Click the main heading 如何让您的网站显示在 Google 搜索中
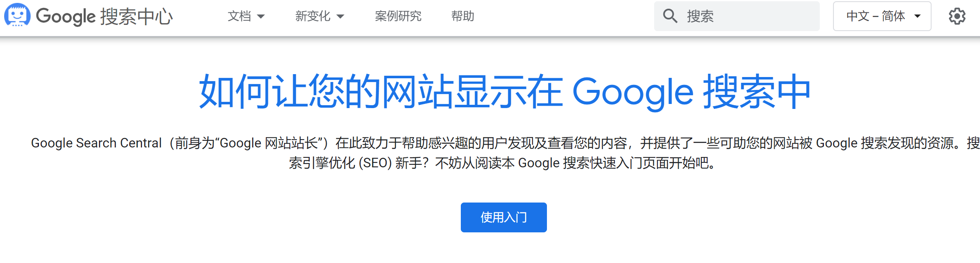 (504, 92)
